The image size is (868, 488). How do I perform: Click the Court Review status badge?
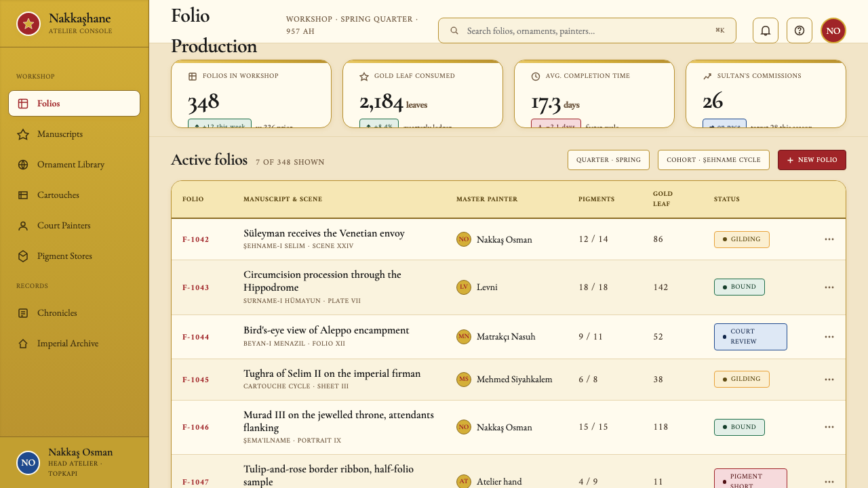(751, 337)
